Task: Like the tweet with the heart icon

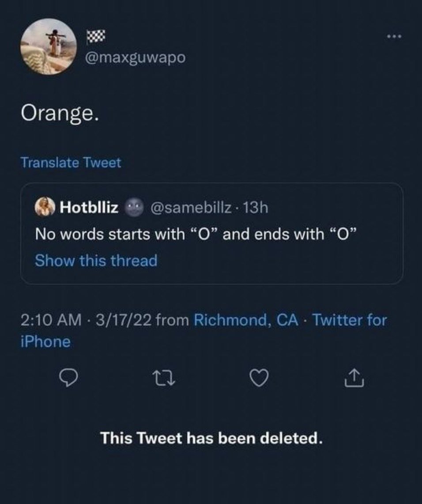Action: coord(260,379)
